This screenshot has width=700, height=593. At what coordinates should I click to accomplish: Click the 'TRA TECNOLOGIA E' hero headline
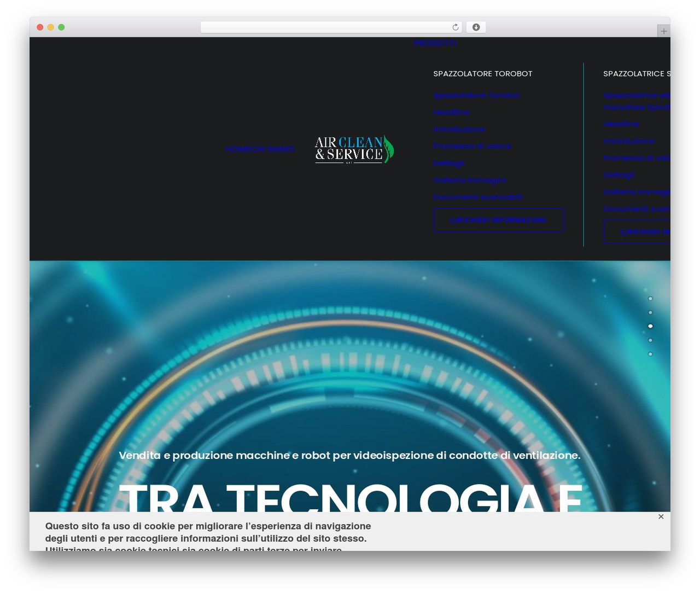coord(351,497)
